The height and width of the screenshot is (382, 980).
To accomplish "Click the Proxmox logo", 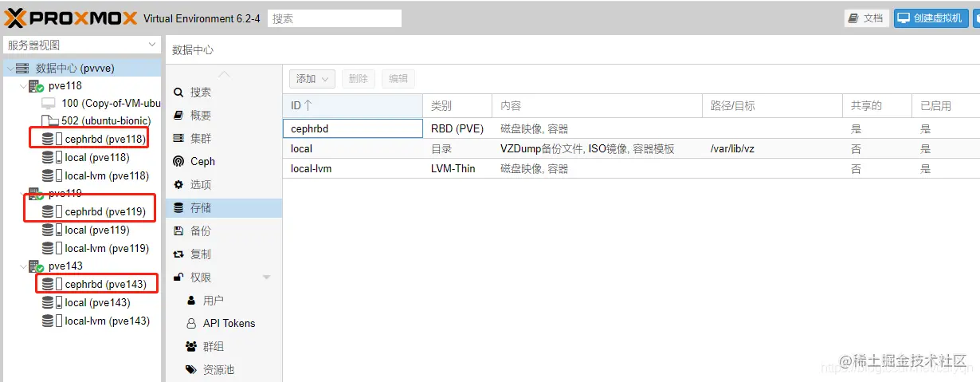I will [73, 18].
